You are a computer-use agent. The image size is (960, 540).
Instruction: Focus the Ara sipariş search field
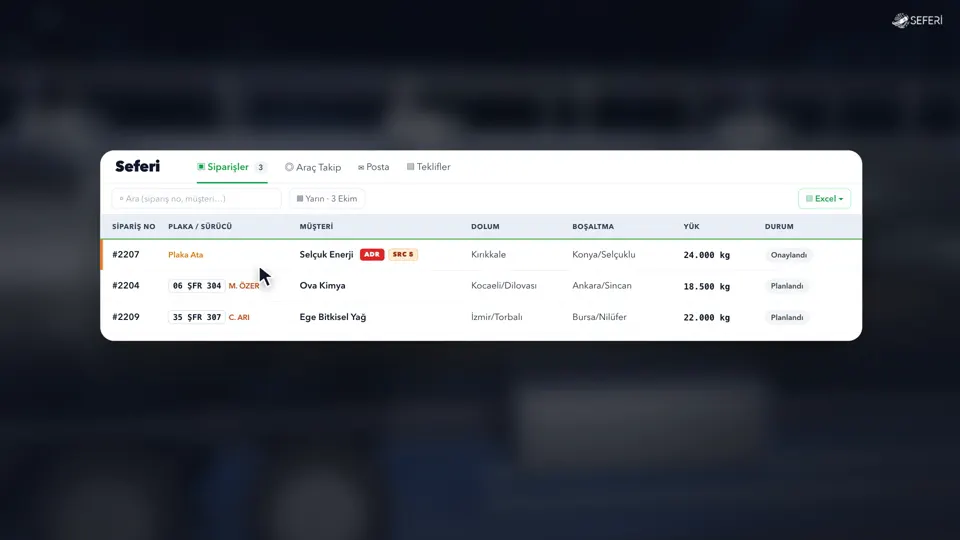[x=197, y=198]
